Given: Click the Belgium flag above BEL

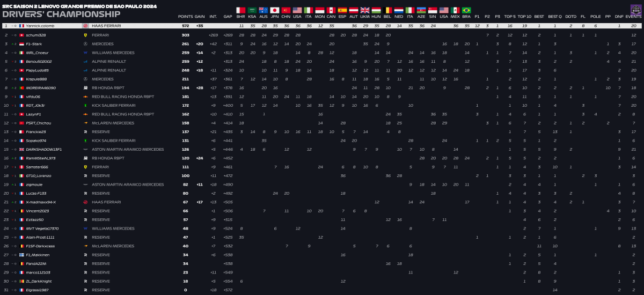Looking at the screenshot, I should (x=387, y=10).
